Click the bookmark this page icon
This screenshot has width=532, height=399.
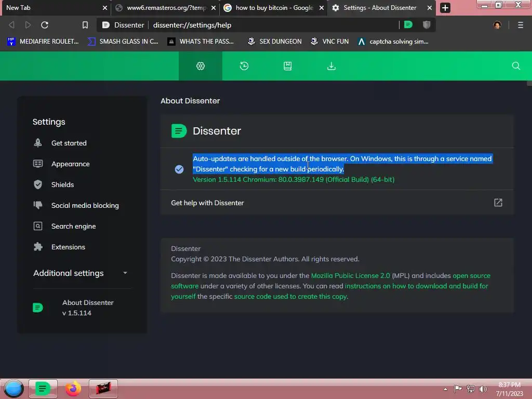coord(85,25)
